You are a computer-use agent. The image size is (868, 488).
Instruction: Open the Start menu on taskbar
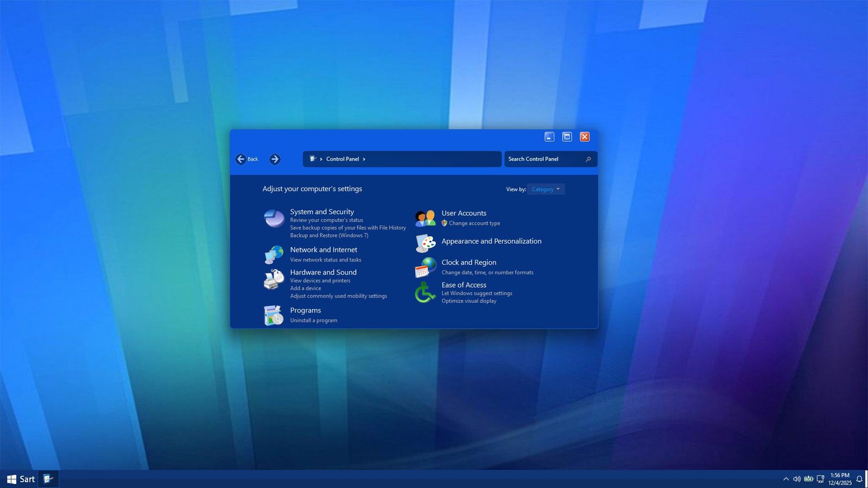pyautogui.click(x=21, y=479)
